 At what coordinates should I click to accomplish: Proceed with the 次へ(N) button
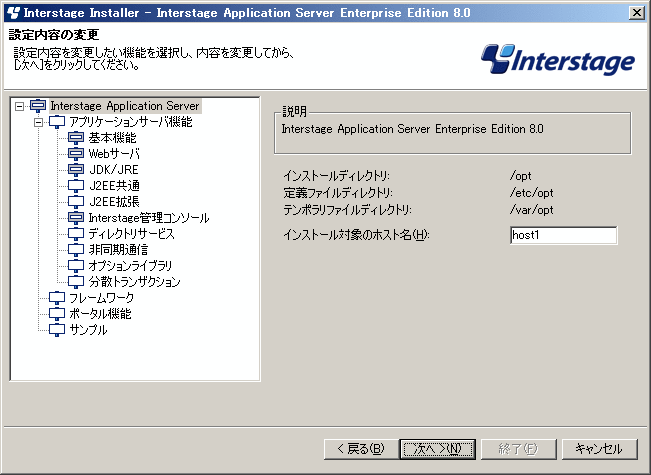[x=438, y=449]
